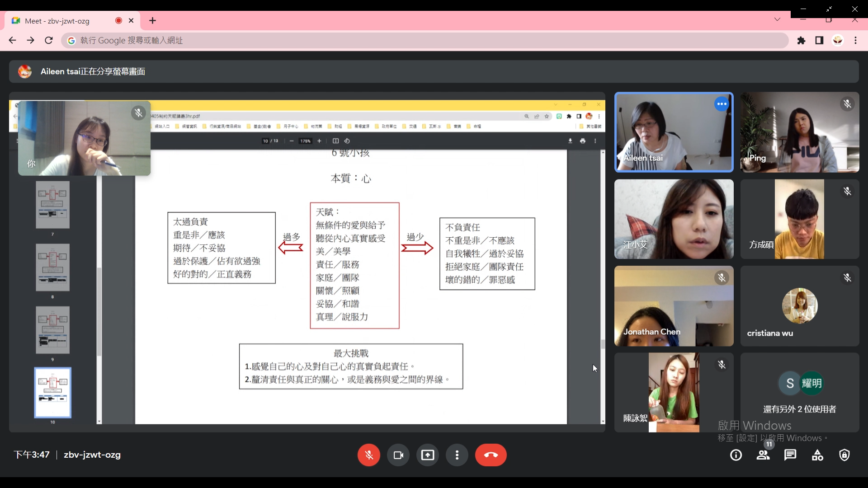The height and width of the screenshot is (488, 868).
Task: Open Chrome extensions puzzle icon
Action: (x=802, y=41)
